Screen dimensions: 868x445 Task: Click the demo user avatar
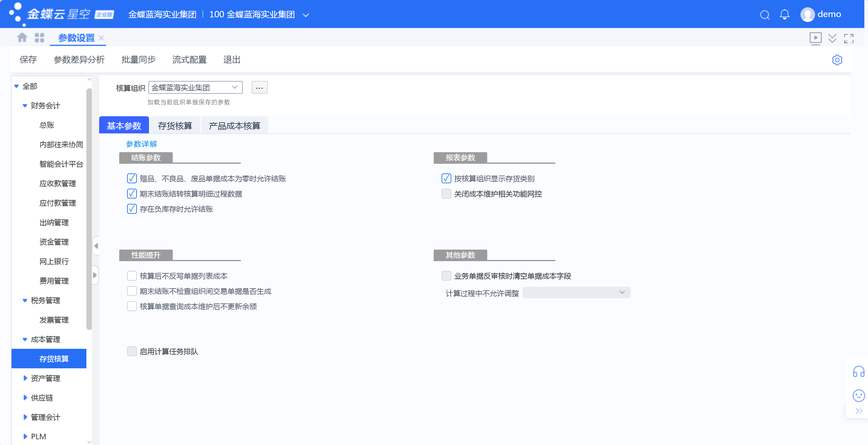[x=807, y=15]
